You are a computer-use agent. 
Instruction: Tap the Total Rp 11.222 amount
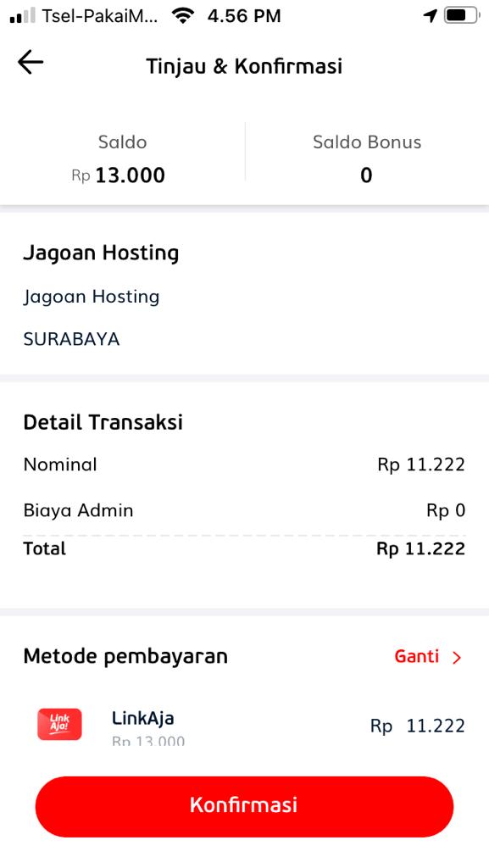click(x=422, y=548)
